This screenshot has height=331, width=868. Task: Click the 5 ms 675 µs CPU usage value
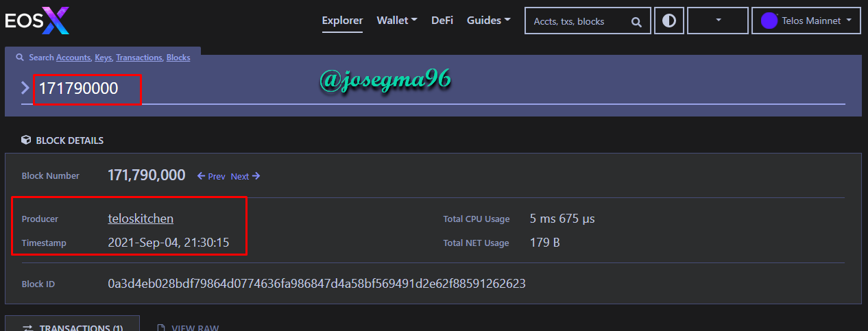click(562, 219)
